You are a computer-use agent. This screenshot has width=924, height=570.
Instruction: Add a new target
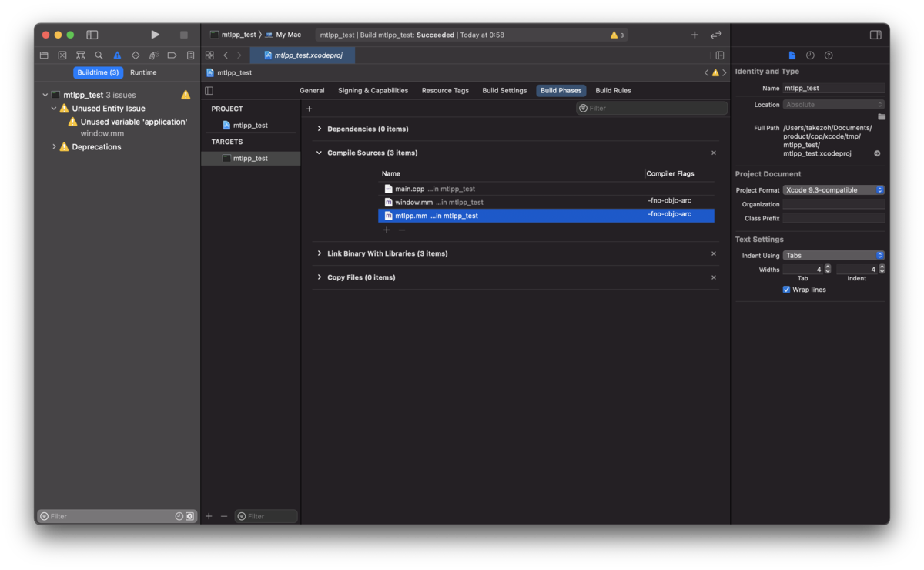tap(209, 516)
